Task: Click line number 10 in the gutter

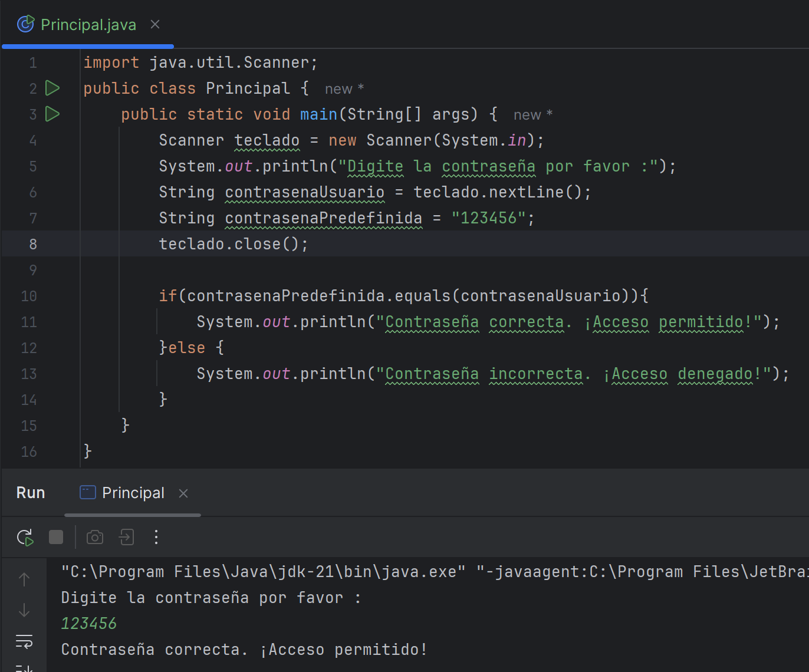Action: coord(29,296)
